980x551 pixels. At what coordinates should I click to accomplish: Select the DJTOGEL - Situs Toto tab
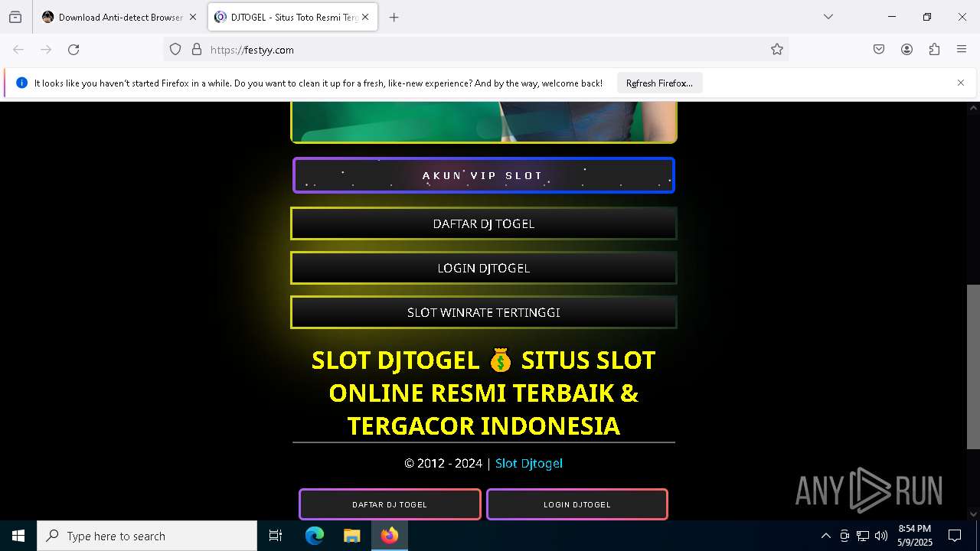(292, 17)
